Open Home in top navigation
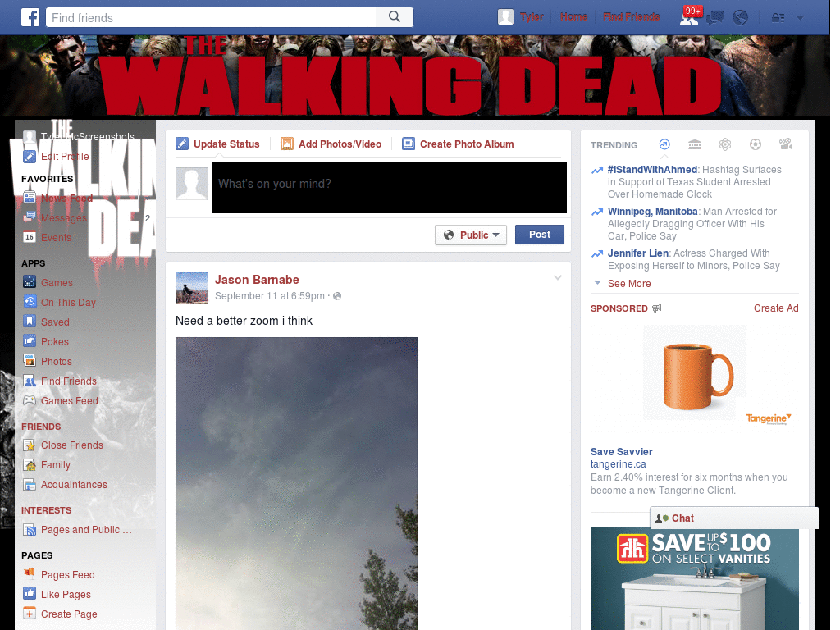 [x=573, y=17]
